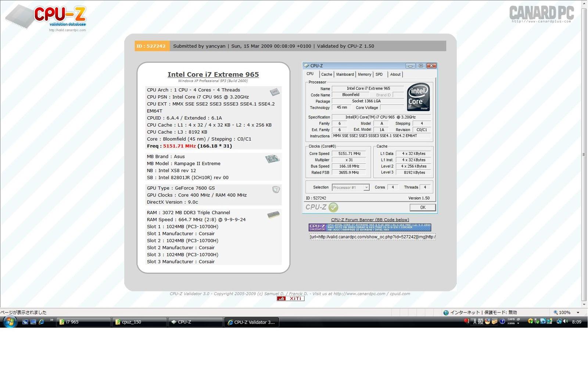
Task: Select the CPU tab in CPU-Z
Action: (310, 74)
